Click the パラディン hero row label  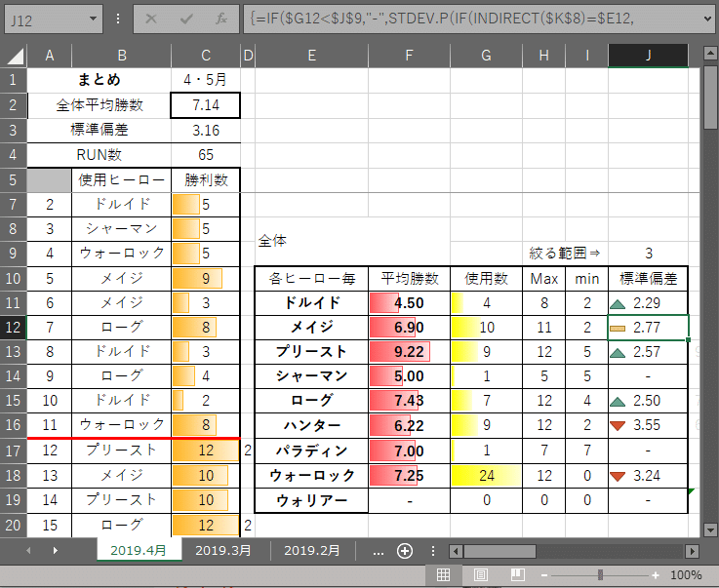click(x=312, y=451)
